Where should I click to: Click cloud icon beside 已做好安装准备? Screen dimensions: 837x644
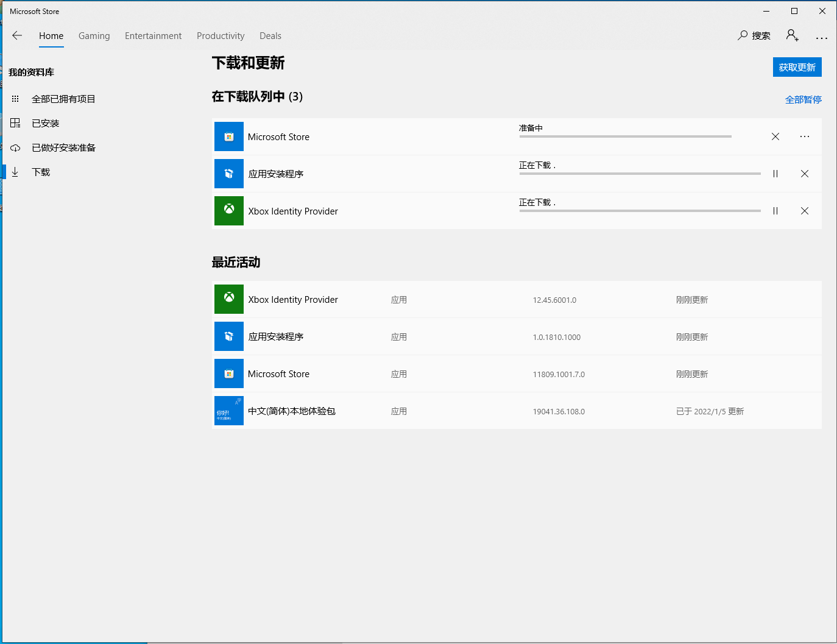(15, 147)
